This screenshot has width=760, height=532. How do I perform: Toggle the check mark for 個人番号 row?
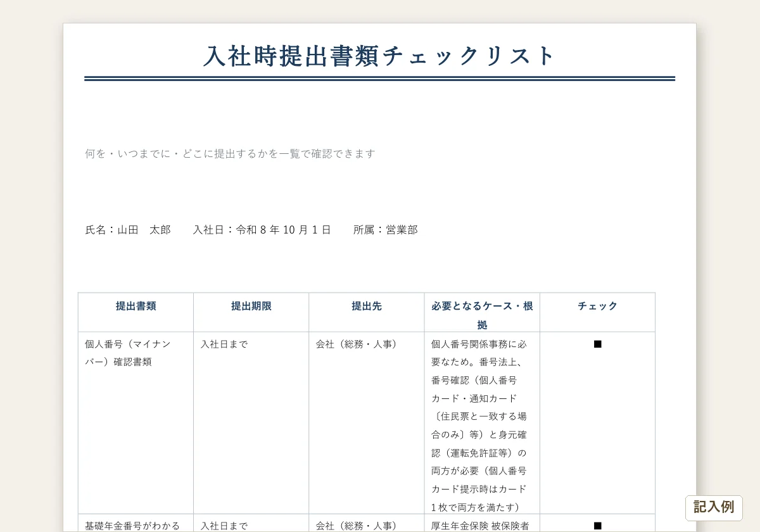(x=597, y=344)
